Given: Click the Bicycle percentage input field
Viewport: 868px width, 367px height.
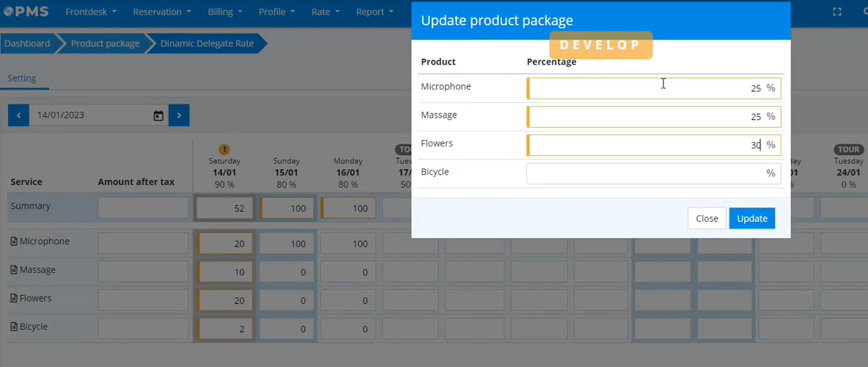Looking at the screenshot, I should point(645,173).
